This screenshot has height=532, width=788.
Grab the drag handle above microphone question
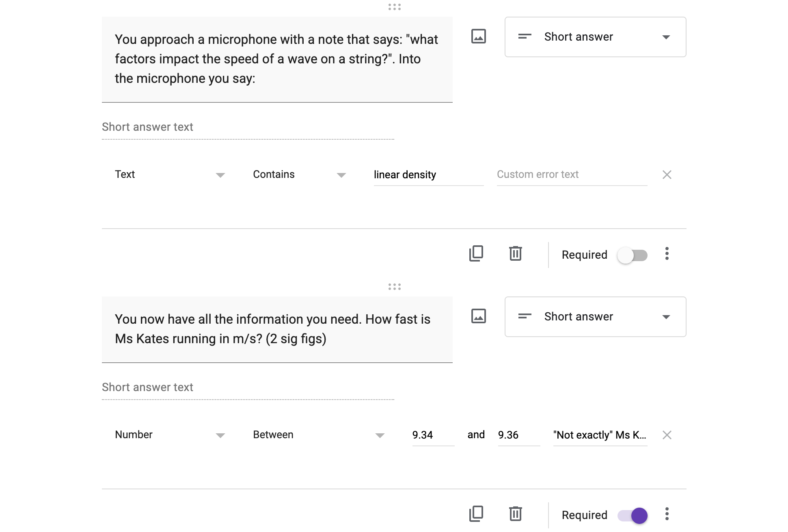tap(395, 7)
